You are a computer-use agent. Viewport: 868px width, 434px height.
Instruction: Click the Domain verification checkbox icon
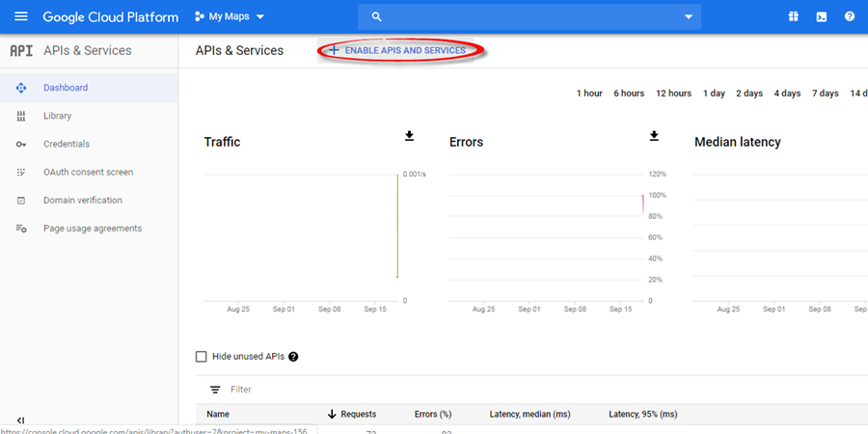click(x=21, y=201)
